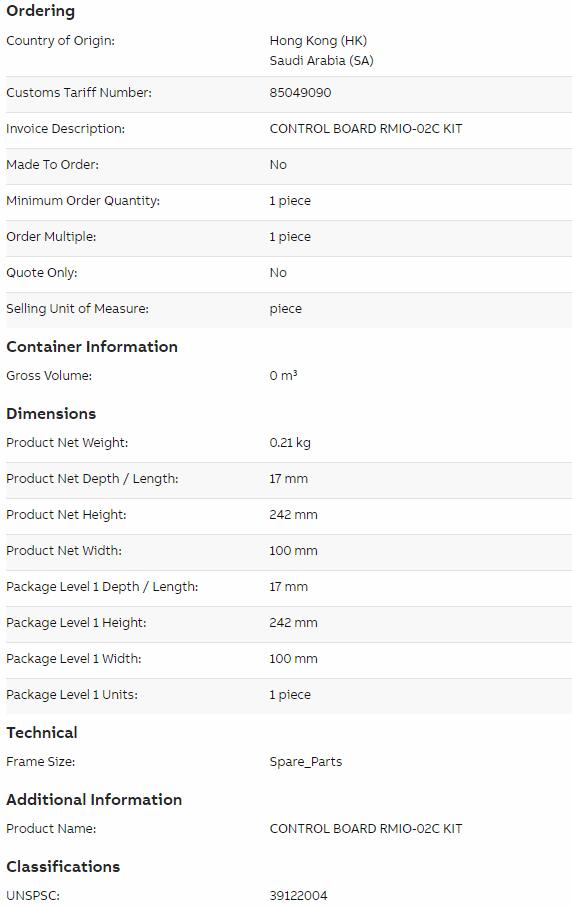Viewport: 572px width, 907px height.
Task: Click the Gross Volume value
Action: click(x=283, y=375)
